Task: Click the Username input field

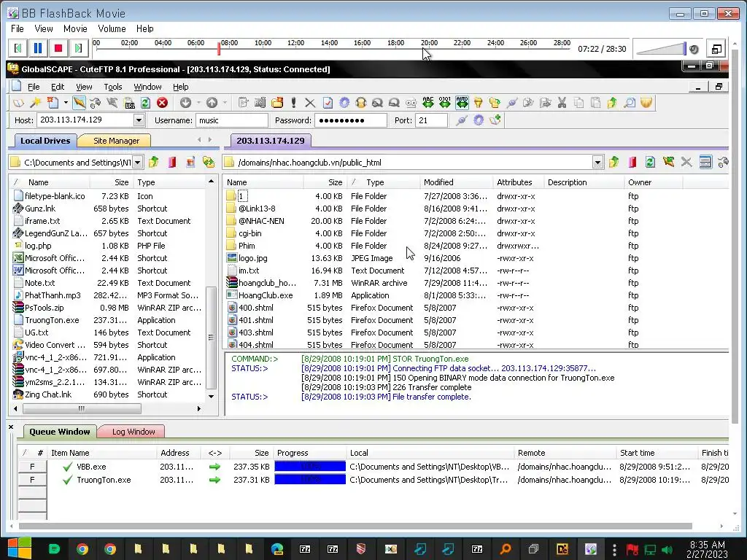Action: point(232,120)
